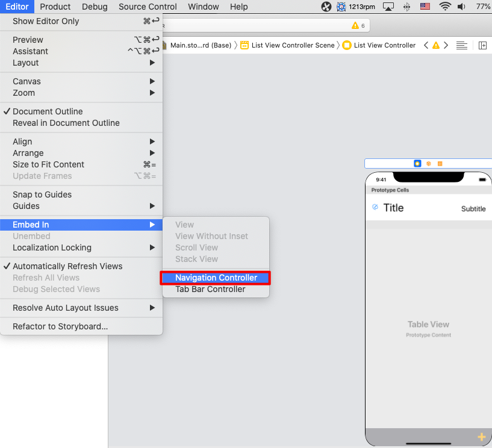492x448 pixels.
Task: Choose Size to Fit Content
Action: click(x=81, y=164)
